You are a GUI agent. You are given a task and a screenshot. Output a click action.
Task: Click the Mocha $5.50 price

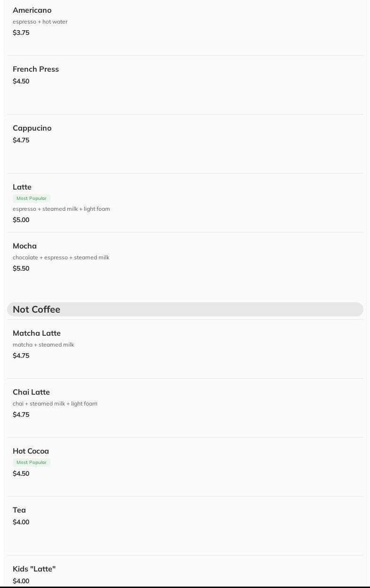click(21, 269)
